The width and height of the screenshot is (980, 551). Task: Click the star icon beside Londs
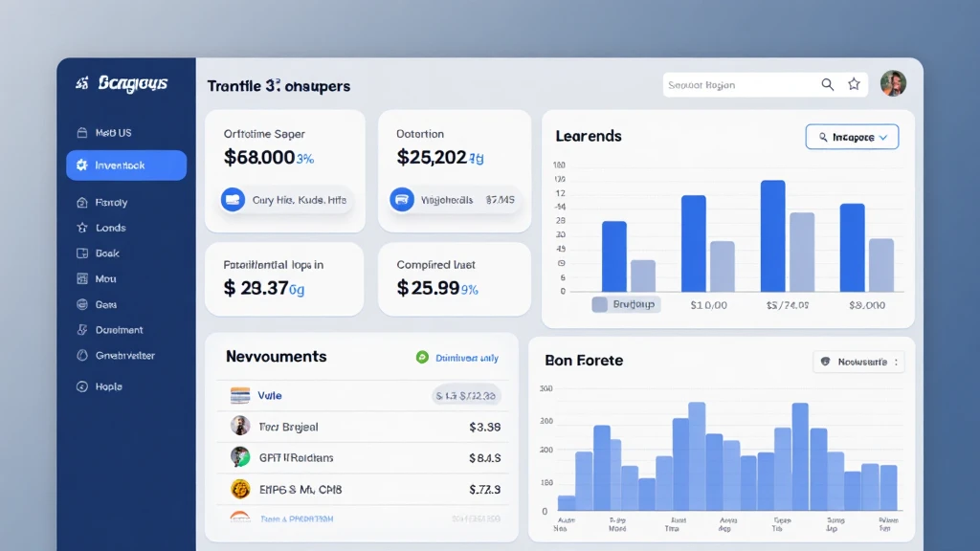coord(82,228)
